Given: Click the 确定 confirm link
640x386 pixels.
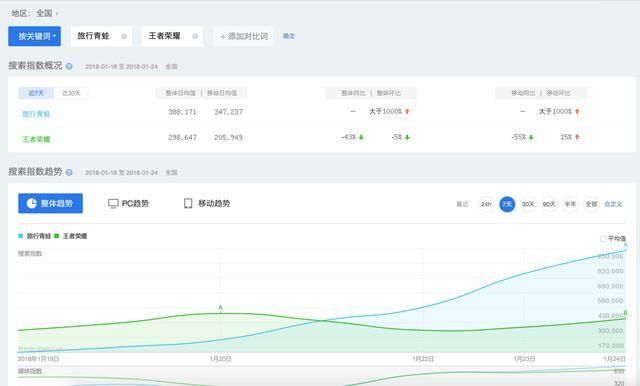Looking at the screenshot, I should (x=289, y=36).
